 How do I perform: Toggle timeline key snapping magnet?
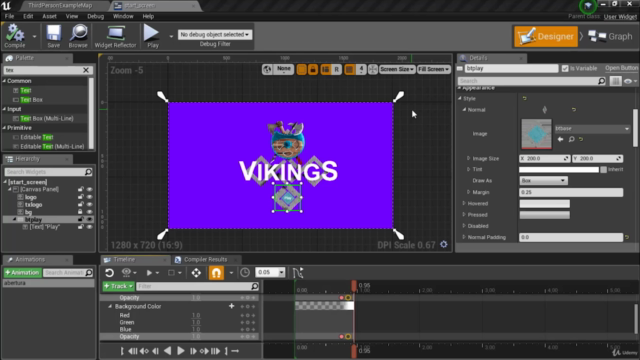(x=216, y=273)
